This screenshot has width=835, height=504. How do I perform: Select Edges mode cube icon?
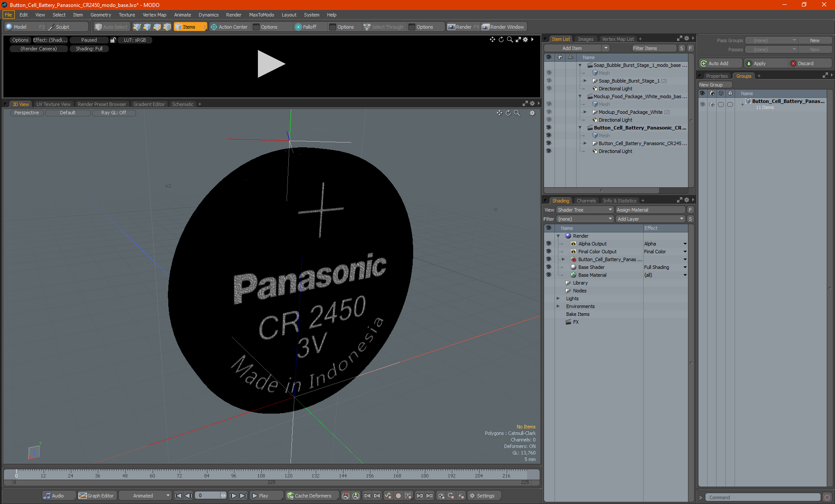tap(147, 27)
